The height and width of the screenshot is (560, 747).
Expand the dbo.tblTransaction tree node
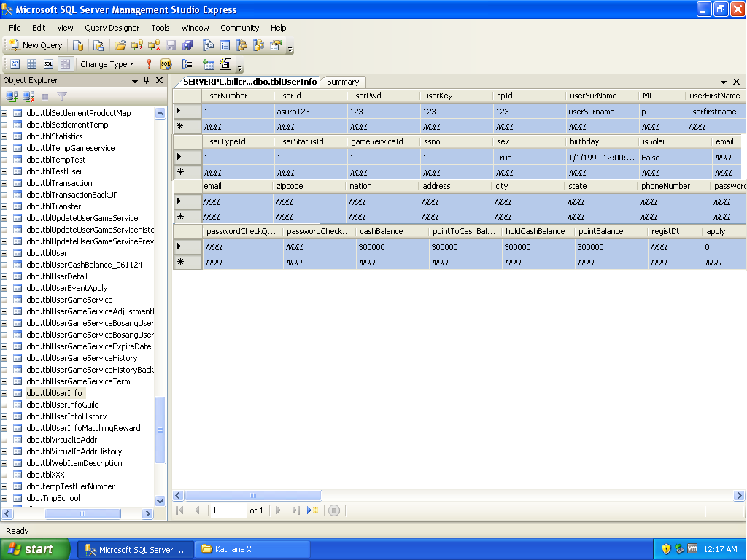click(4, 183)
